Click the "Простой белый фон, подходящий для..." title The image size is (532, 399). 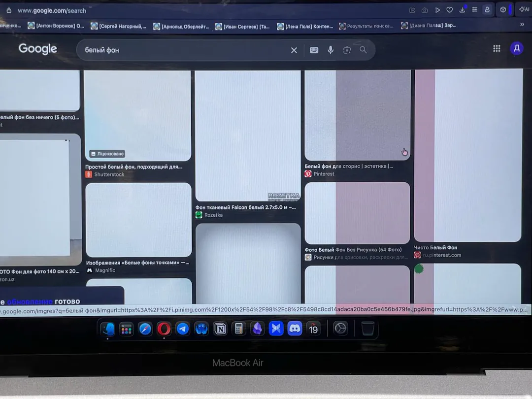133,166
